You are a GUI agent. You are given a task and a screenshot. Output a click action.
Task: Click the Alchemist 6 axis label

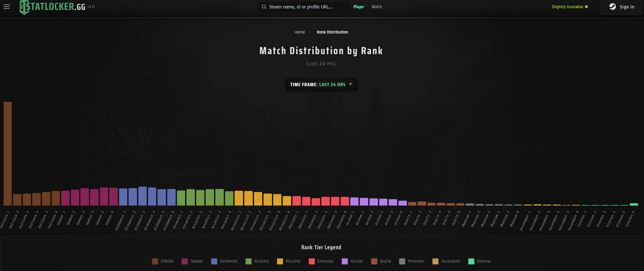[169, 221]
